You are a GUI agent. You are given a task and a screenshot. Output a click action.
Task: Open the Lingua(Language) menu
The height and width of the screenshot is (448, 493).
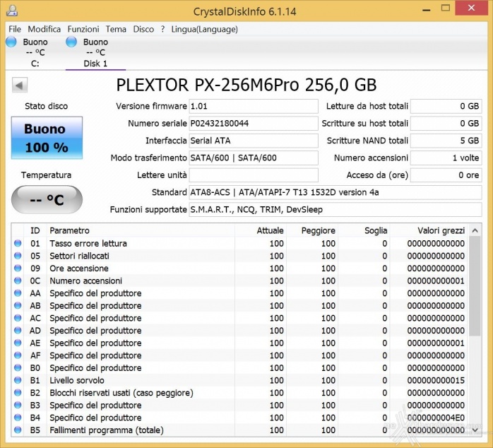pos(204,29)
